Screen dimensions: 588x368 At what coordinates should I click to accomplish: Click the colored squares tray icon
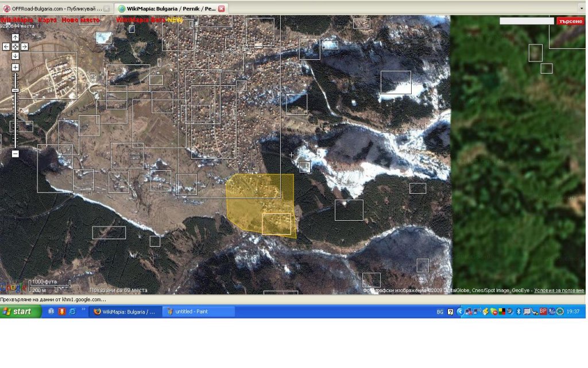502,312
